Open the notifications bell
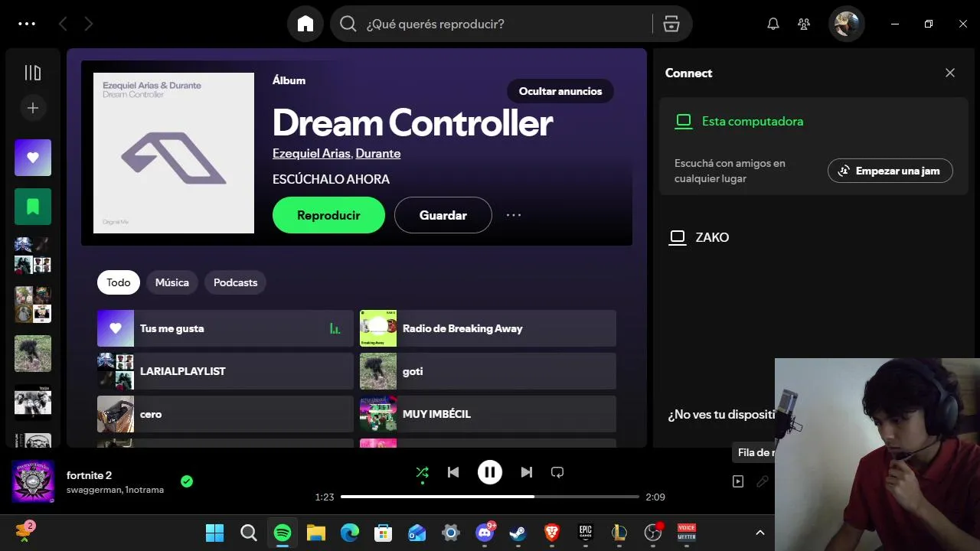Image resolution: width=980 pixels, height=551 pixels. click(773, 24)
